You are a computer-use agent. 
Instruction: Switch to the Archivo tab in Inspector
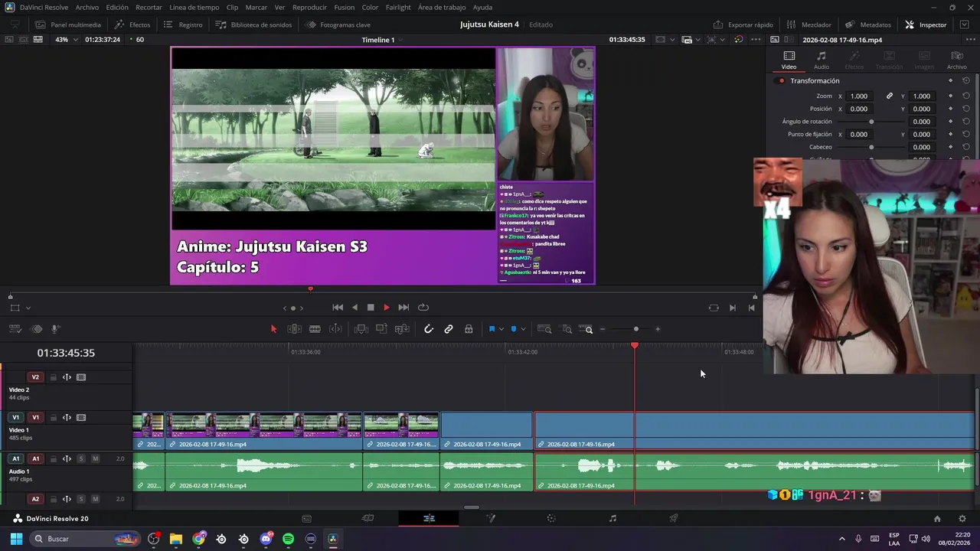(x=957, y=60)
